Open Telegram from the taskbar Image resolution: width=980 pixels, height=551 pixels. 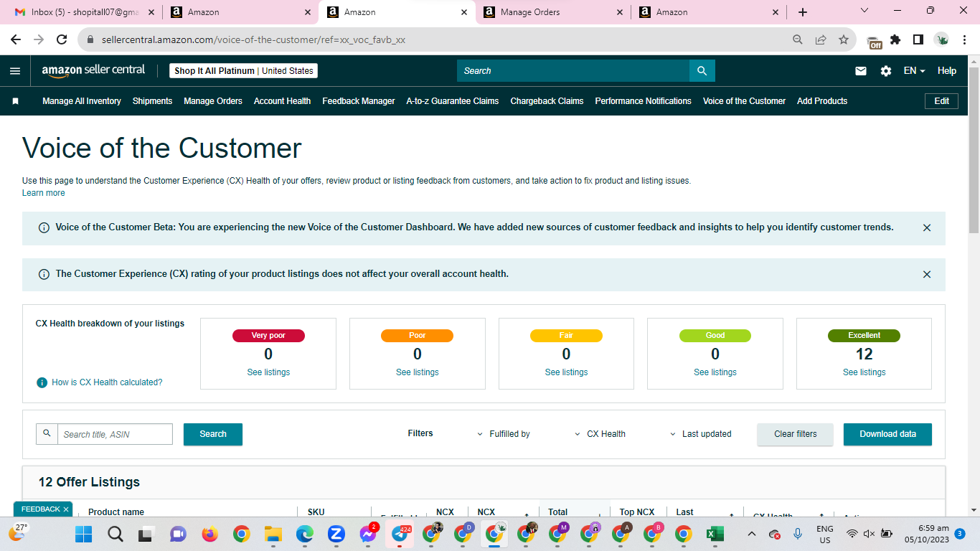click(x=400, y=534)
